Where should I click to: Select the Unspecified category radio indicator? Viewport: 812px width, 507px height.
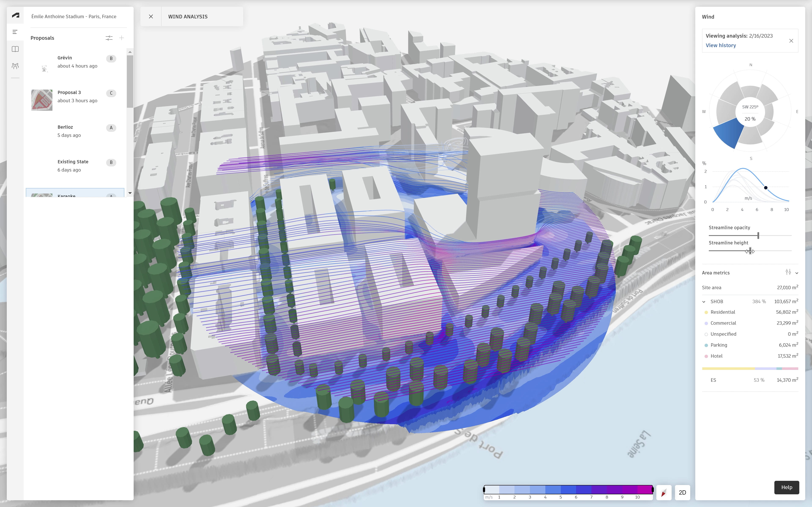706,334
